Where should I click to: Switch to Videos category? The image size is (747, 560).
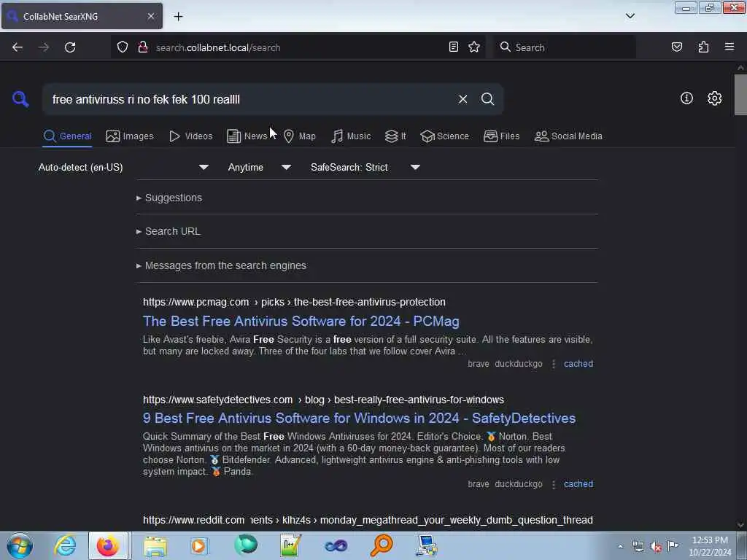[x=190, y=136]
